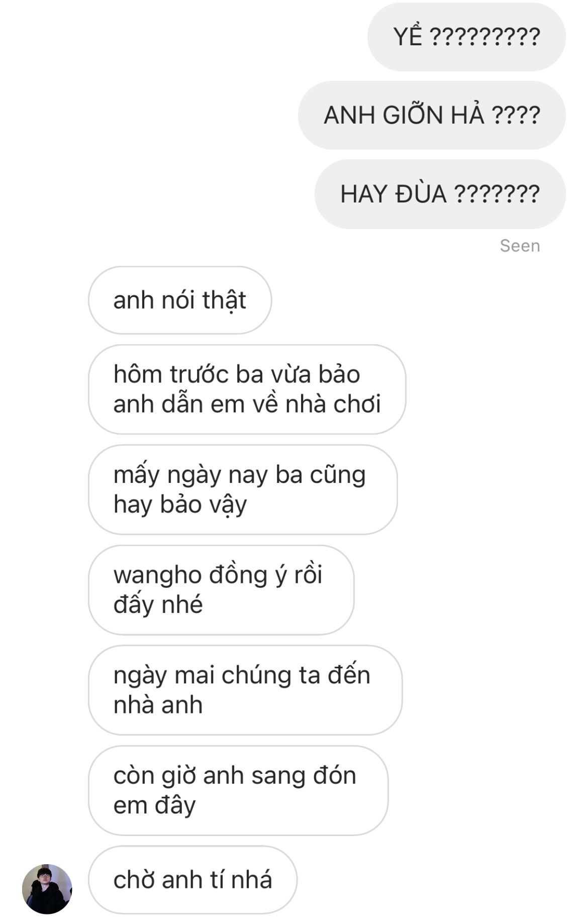Tap the 'HAY ĐÙA ???????' sent bubble
The image size is (588, 924).
point(440,194)
